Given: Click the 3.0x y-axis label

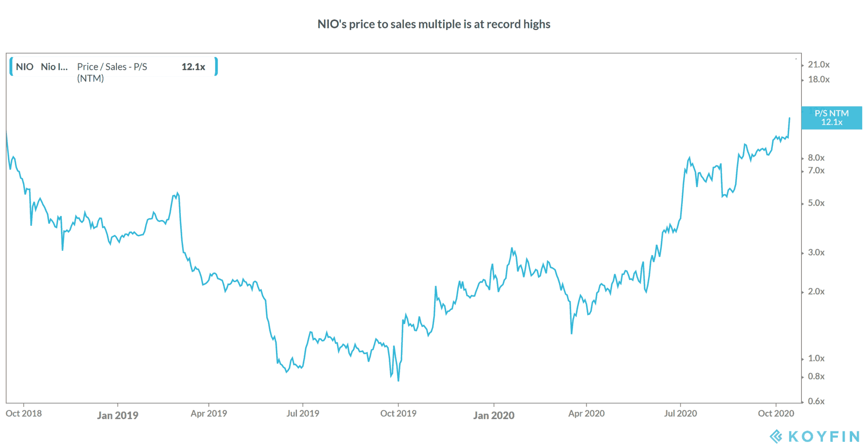Looking at the screenshot, I should coord(816,252).
